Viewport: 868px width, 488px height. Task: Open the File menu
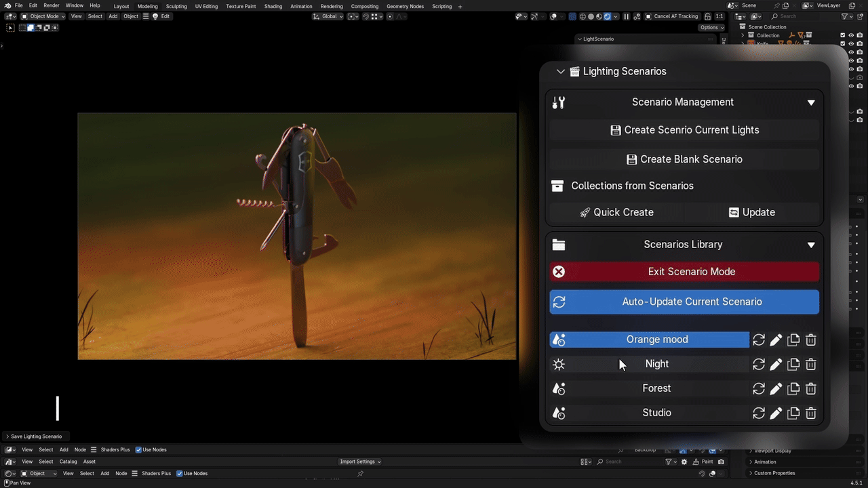[19, 5]
